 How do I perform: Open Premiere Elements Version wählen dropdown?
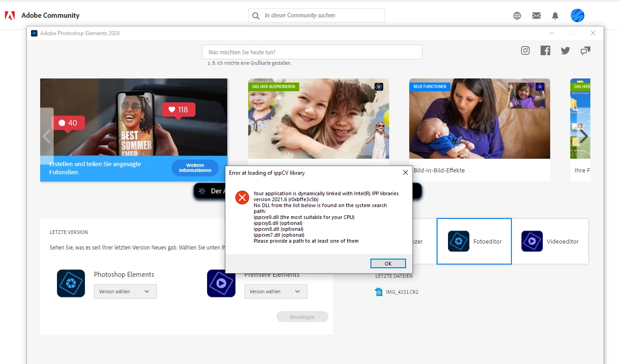point(276,291)
